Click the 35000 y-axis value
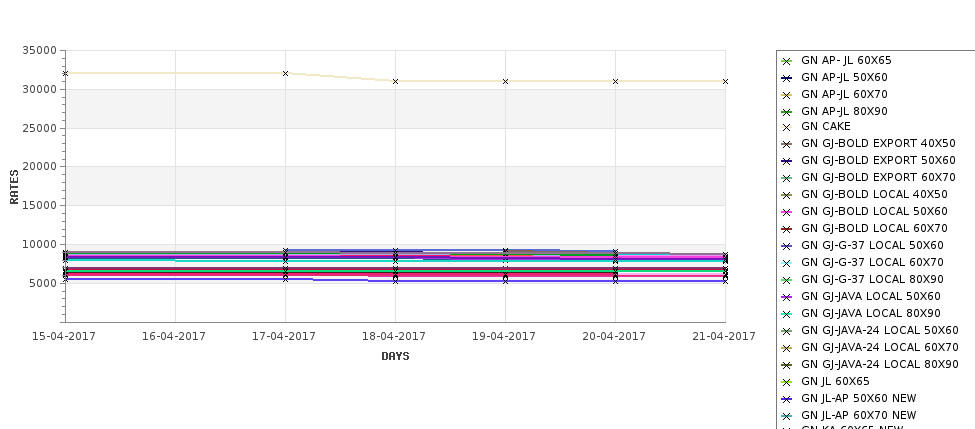The height and width of the screenshot is (429, 975). [40, 50]
